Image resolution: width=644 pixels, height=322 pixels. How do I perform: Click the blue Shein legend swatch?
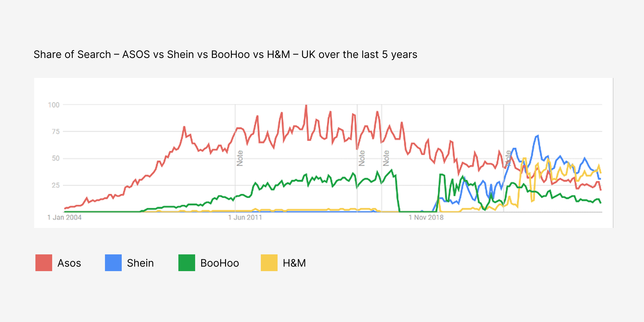pos(113,263)
